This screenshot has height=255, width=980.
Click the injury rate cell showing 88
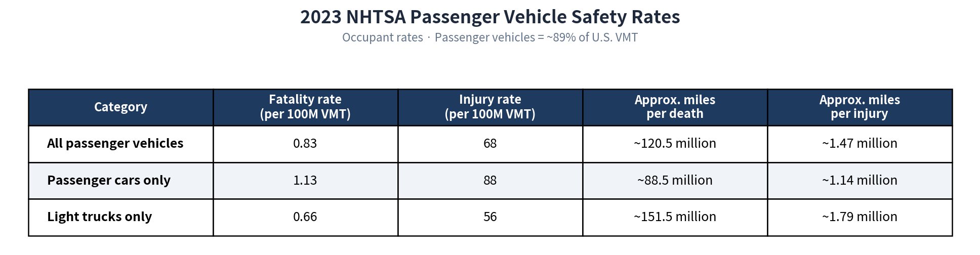(490, 181)
